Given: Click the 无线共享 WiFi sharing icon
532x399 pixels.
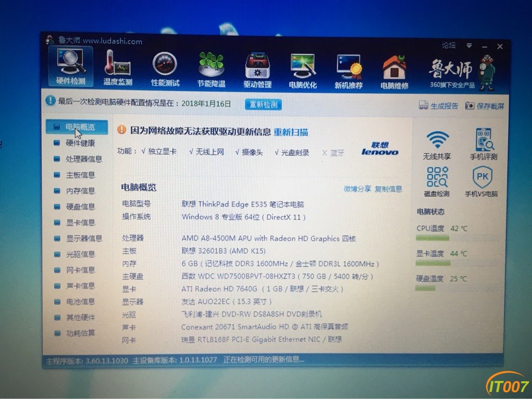Looking at the screenshot, I should click(x=437, y=144).
